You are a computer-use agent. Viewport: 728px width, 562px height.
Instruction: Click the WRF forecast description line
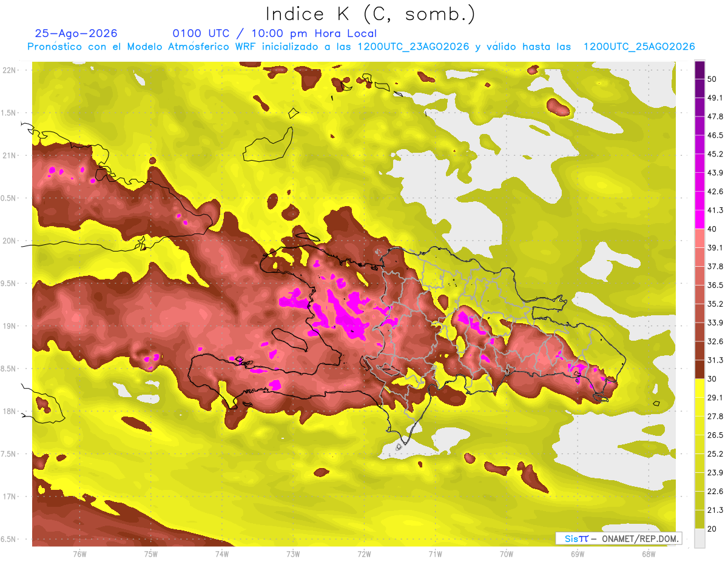coord(361,47)
